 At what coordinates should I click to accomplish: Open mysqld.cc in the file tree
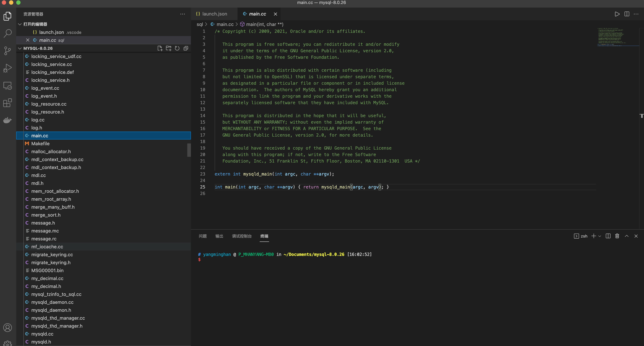(x=42, y=334)
